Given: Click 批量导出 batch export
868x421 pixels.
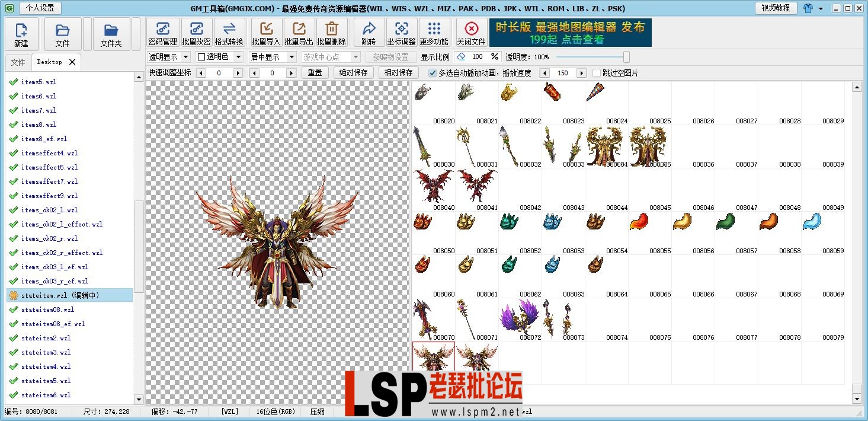Looking at the screenshot, I should (299, 33).
